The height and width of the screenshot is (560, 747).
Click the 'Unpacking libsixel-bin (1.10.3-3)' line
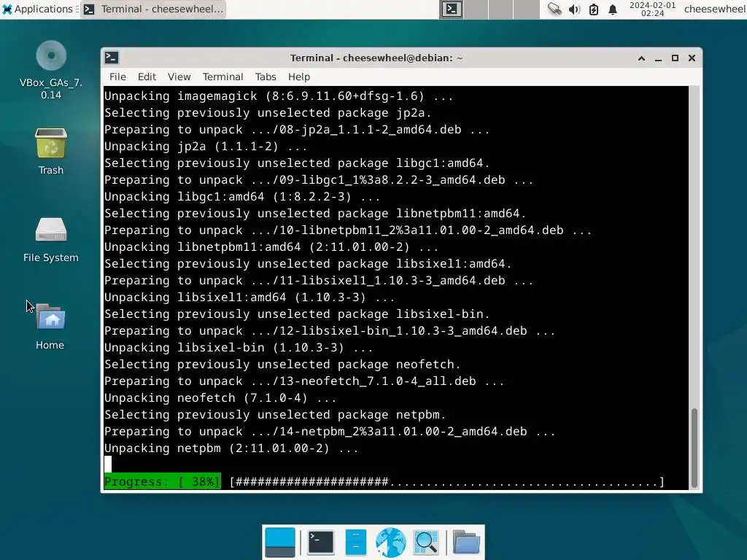click(x=239, y=348)
